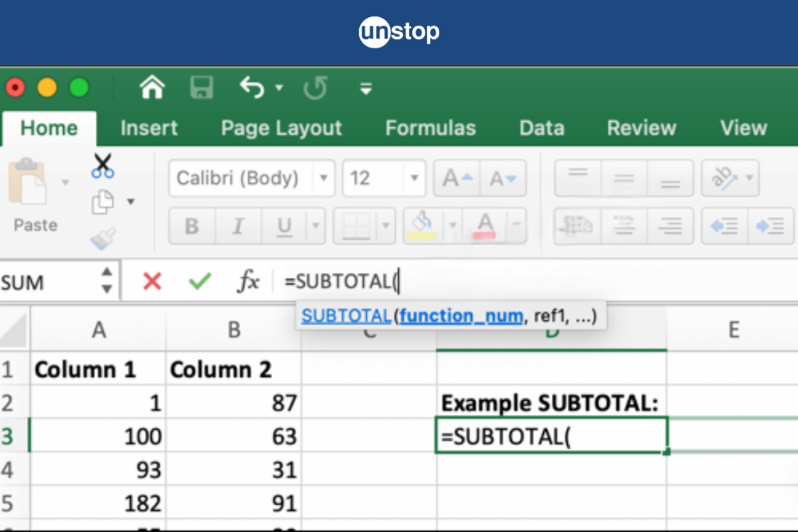
Task: Click the fx Insert Function icon
Action: (x=248, y=280)
